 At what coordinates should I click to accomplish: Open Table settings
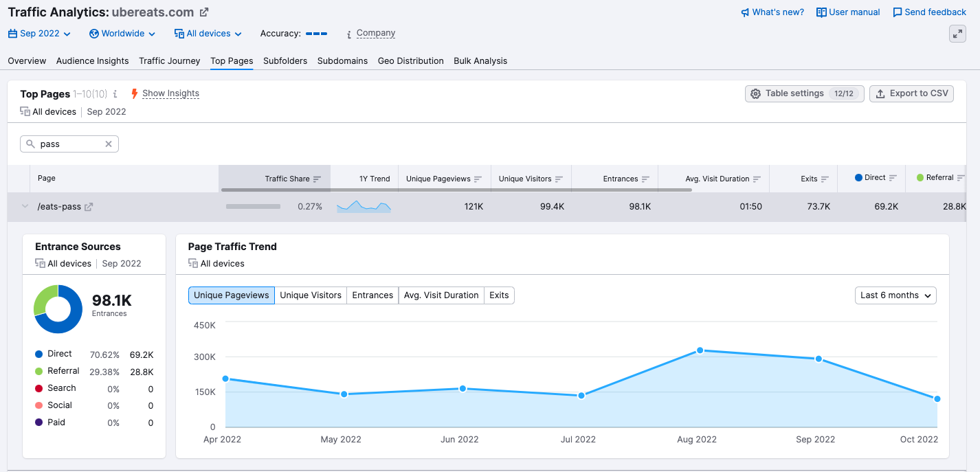(x=805, y=93)
